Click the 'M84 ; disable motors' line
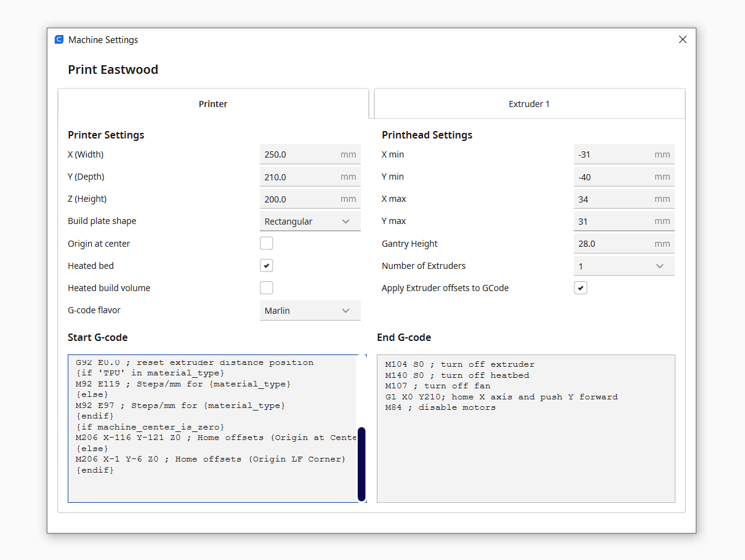 (440, 407)
